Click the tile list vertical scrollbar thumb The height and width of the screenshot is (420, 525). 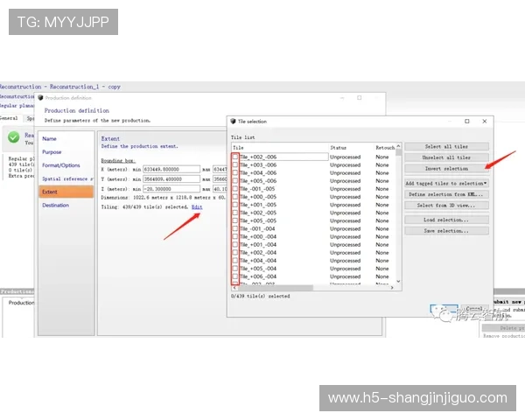click(398, 152)
